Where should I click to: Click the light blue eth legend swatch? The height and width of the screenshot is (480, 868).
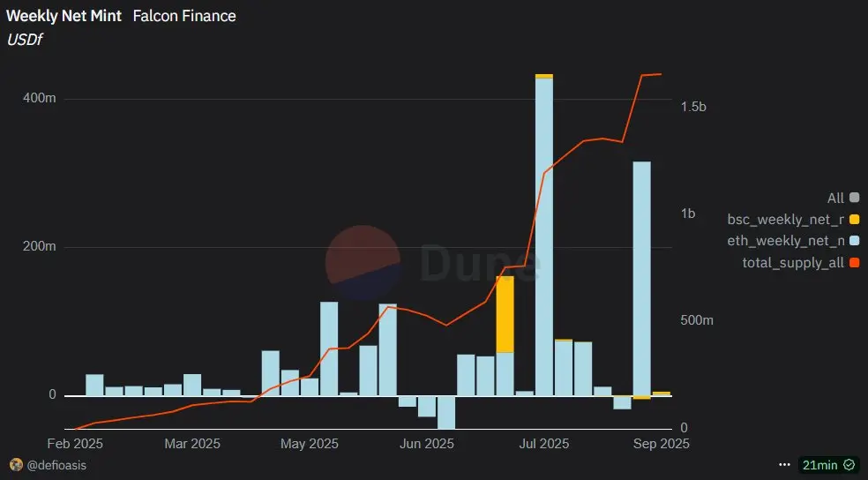tap(854, 241)
